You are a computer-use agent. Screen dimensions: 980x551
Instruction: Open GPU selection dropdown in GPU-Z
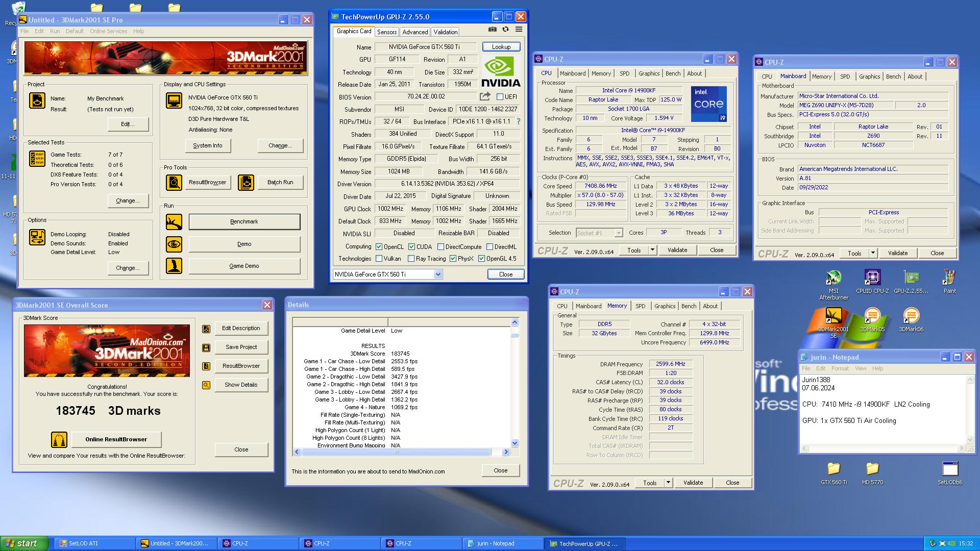click(x=438, y=274)
